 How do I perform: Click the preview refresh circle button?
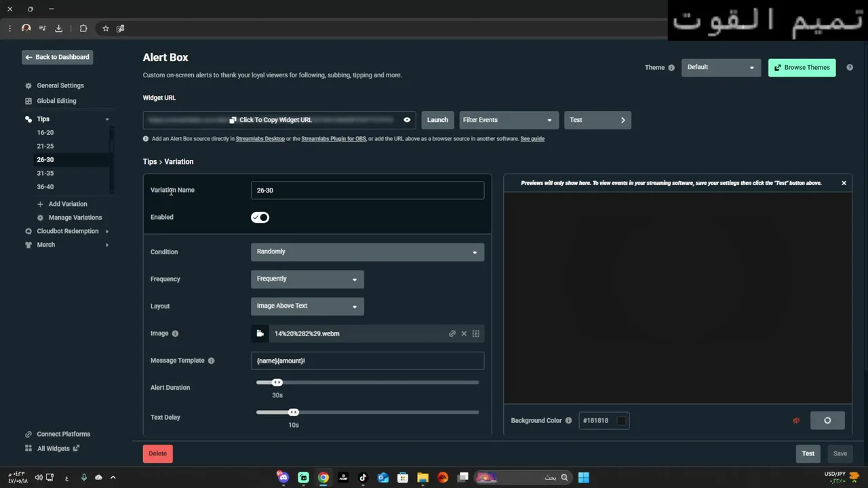(x=827, y=421)
